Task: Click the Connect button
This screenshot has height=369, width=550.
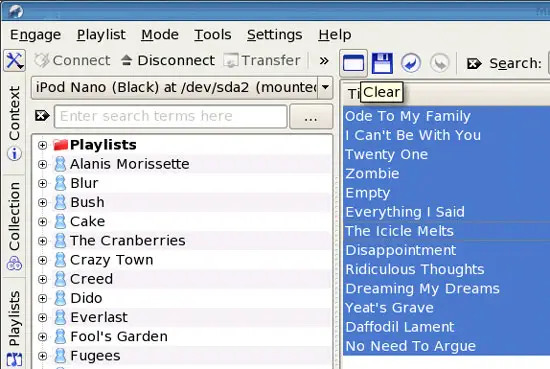Action: [72, 60]
